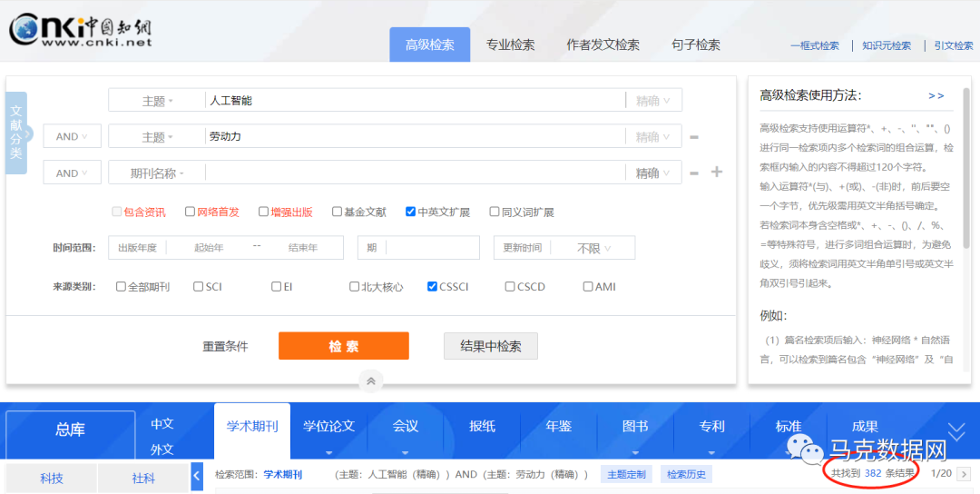Check the SCI source checkbox
The width and height of the screenshot is (980, 494).
pos(199,287)
